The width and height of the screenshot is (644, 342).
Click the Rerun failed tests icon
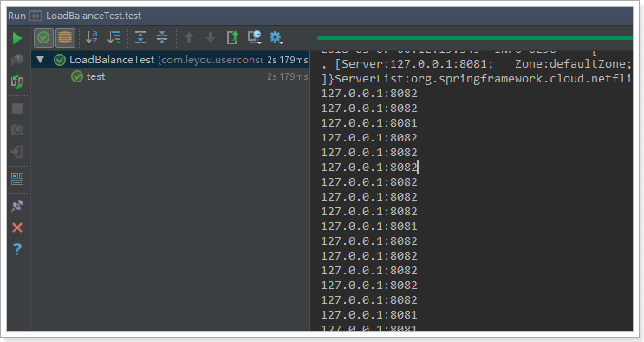[x=17, y=60]
